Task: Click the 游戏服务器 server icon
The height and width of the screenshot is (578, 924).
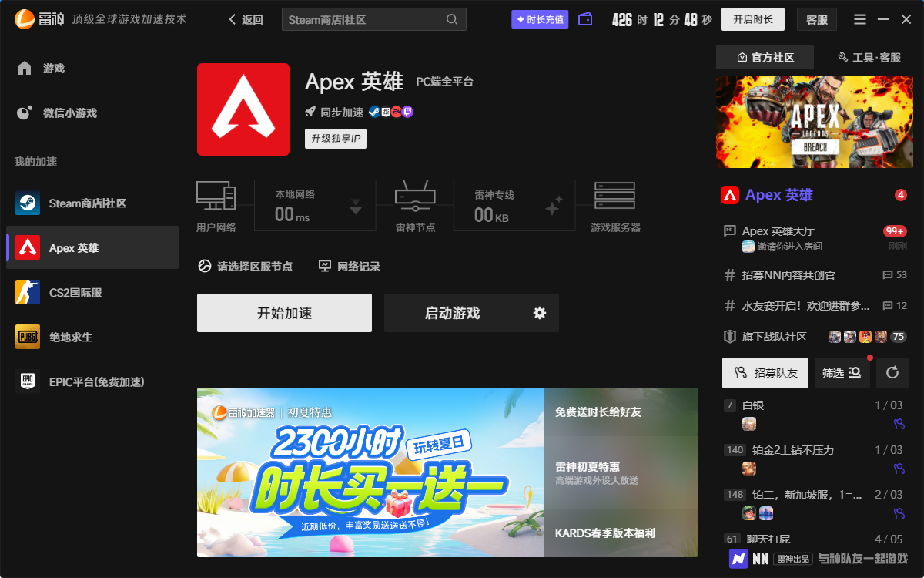Action: 614,196
